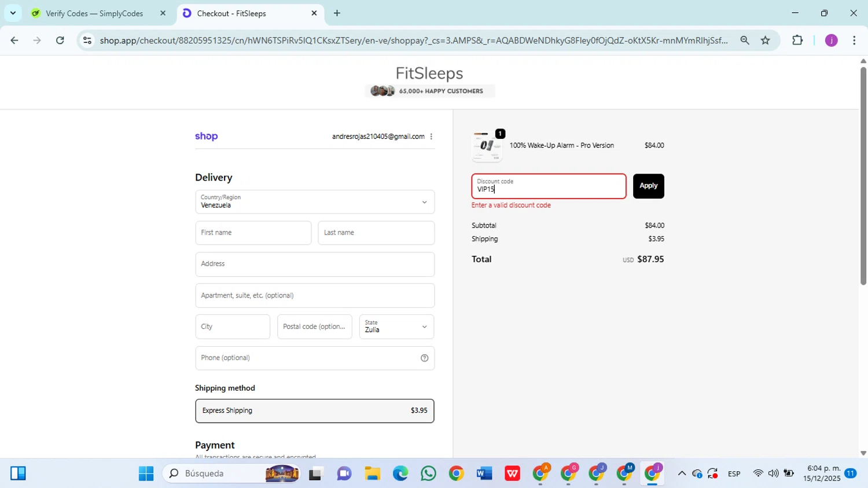Open the volume speaker icon

(x=773, y=474)
